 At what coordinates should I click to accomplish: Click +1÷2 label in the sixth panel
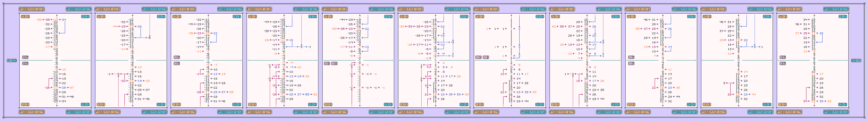tap(464, 16)
